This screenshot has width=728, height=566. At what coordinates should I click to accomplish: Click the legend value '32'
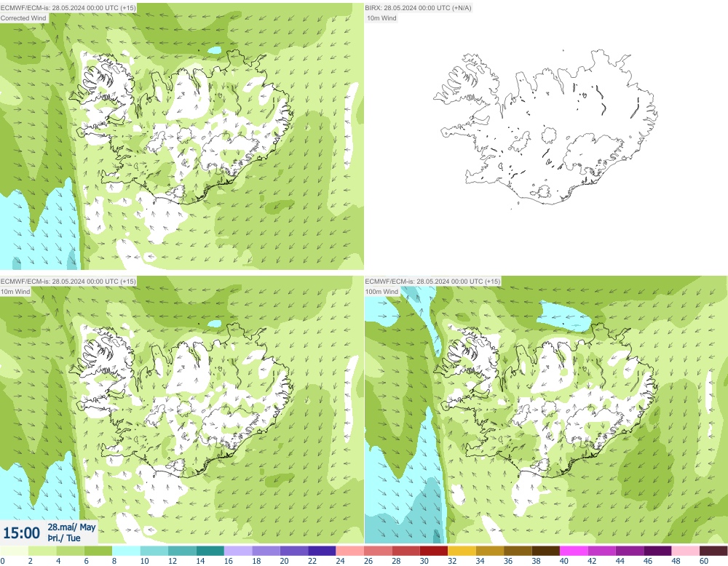452,561
